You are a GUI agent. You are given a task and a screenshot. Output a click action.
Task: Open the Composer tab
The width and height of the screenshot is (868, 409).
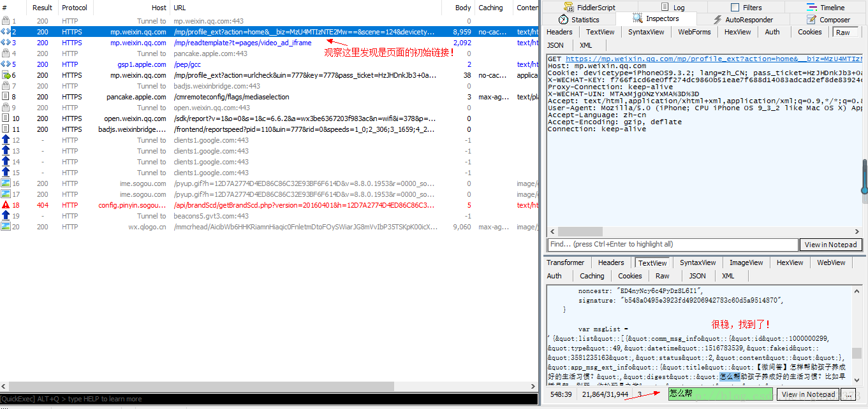pos(829,20)
